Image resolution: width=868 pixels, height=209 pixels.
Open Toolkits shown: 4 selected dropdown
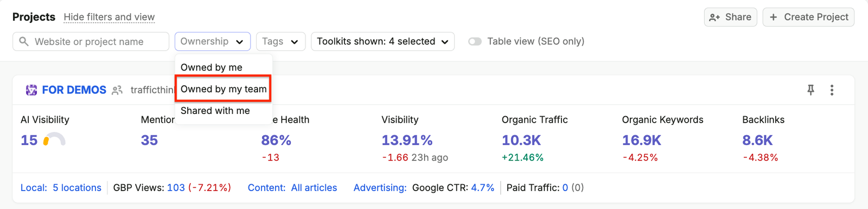point(382,41)
